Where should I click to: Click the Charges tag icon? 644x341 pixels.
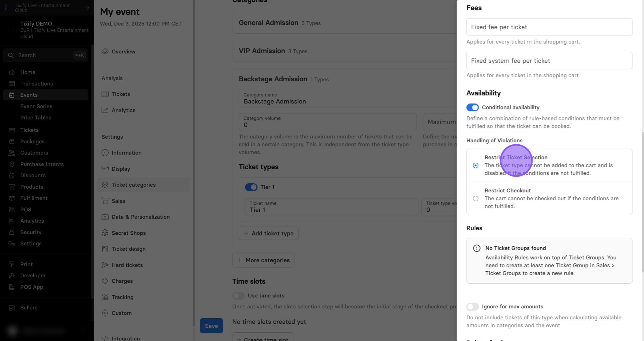[x=105, y=281]
